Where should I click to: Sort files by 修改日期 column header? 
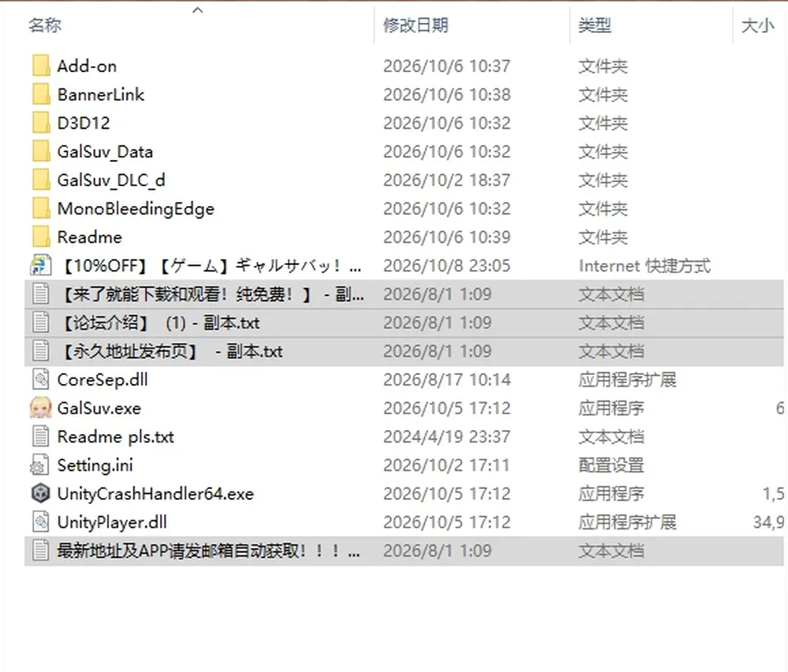(415, 25)
